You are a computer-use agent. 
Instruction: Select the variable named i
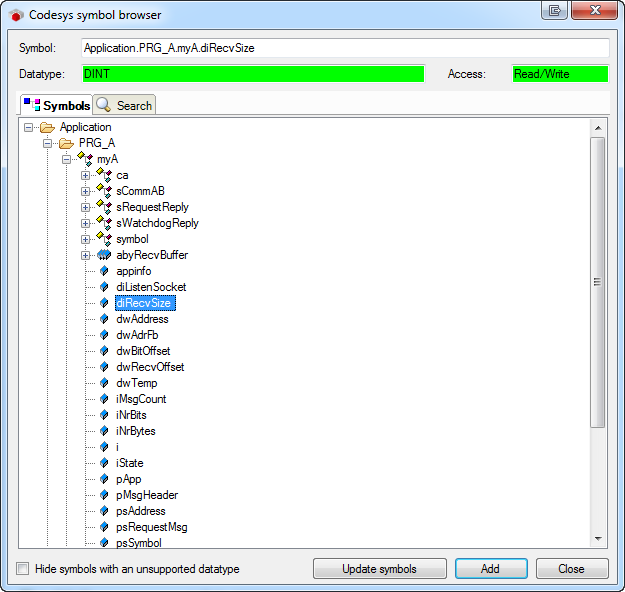click(x=117, y=447)
